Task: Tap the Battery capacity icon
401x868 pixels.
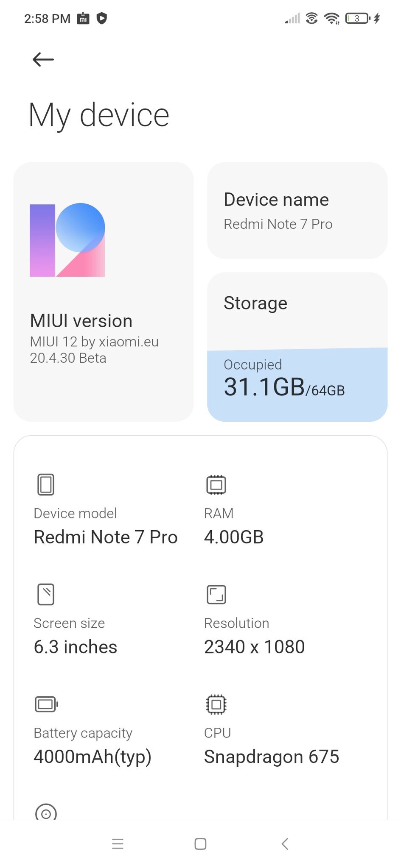Action: coord(46,704)
